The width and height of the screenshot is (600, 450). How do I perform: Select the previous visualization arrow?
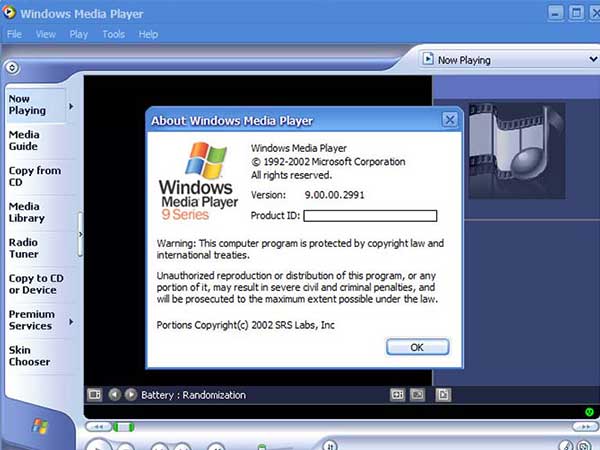tap(114, 395)
